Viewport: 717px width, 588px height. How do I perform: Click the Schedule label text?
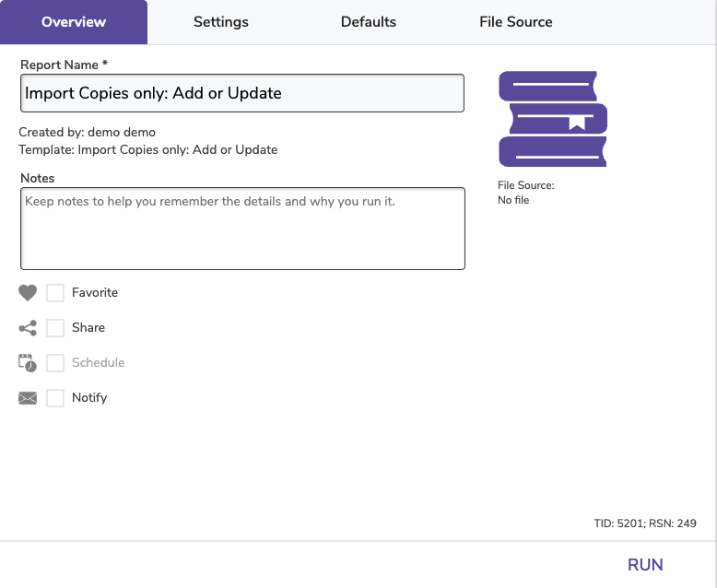(99, 363)
